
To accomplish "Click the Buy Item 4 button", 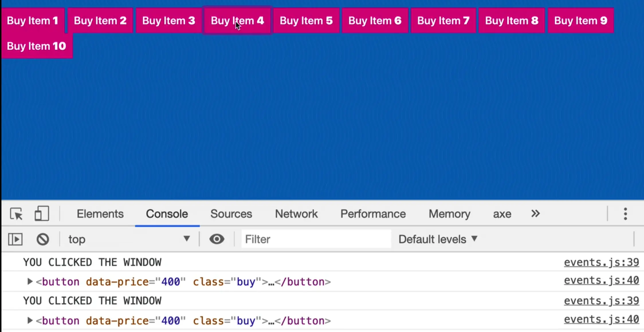I will tap(237, 21).
